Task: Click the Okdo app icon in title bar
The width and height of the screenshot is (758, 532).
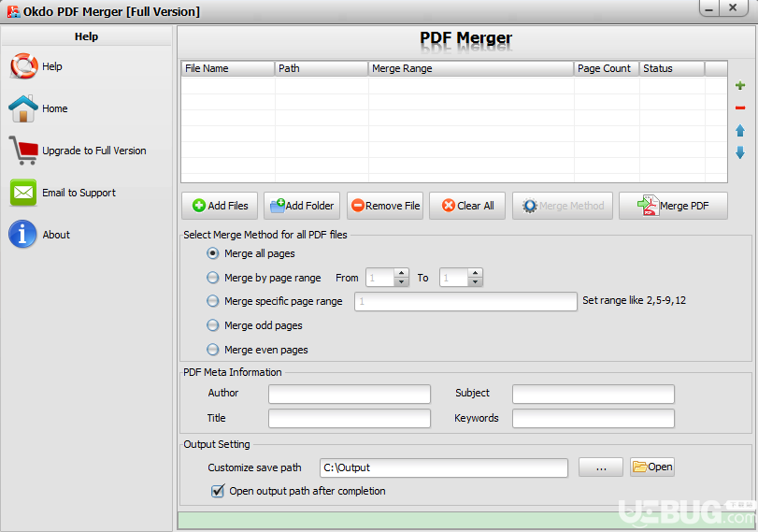Action: 13,11
